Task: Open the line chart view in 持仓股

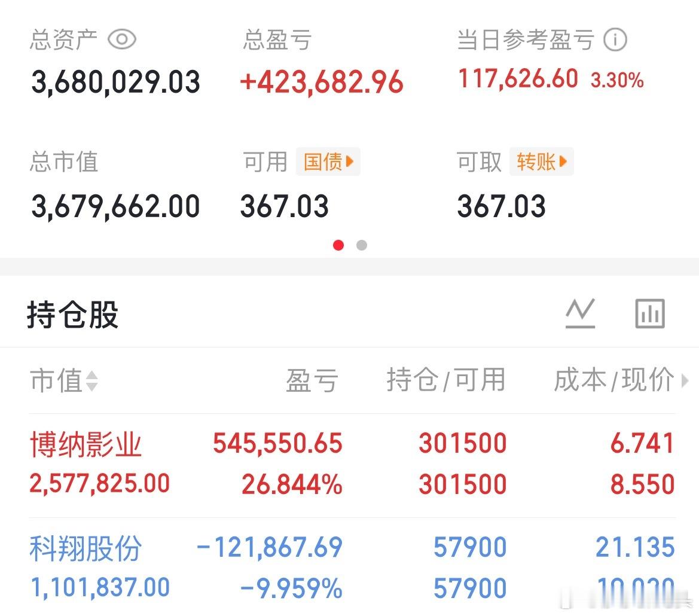Action: tap(579, 312)
